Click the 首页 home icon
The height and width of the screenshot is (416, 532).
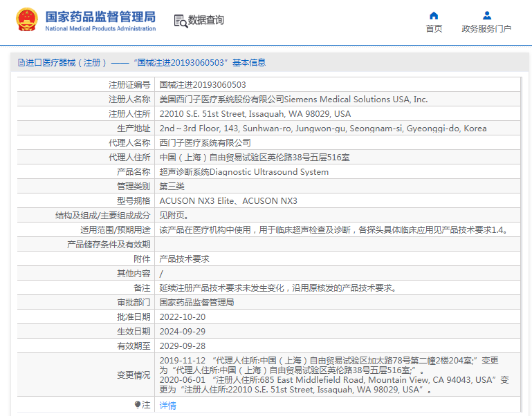click(434, 16)
